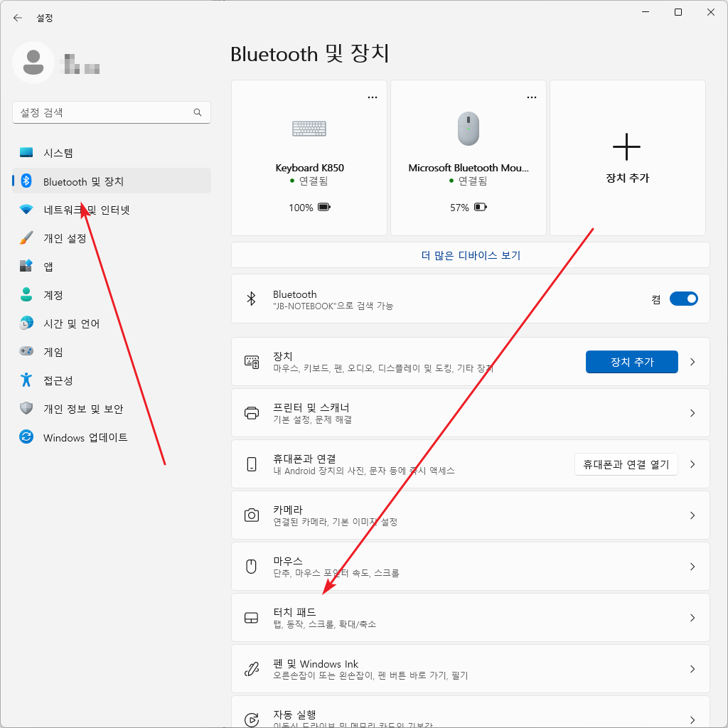
Task: Click the 카메라 camera icon
Action: (252, 515)
